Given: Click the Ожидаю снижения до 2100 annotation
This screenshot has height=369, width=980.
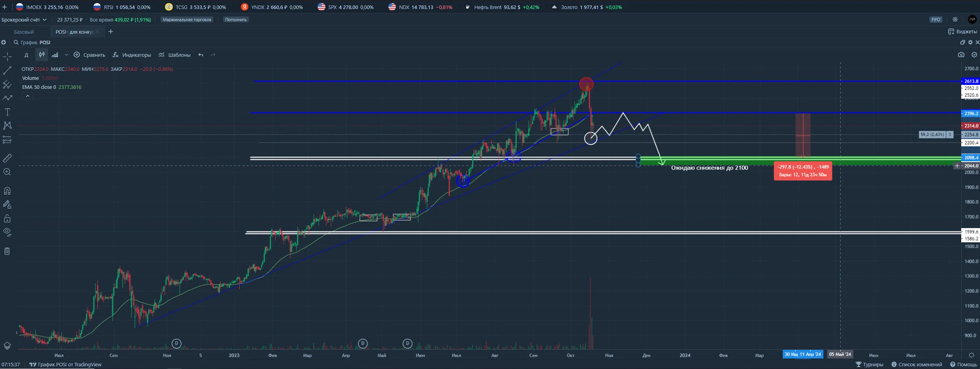Looking at the screenshot, I should (x=710, y=168).
